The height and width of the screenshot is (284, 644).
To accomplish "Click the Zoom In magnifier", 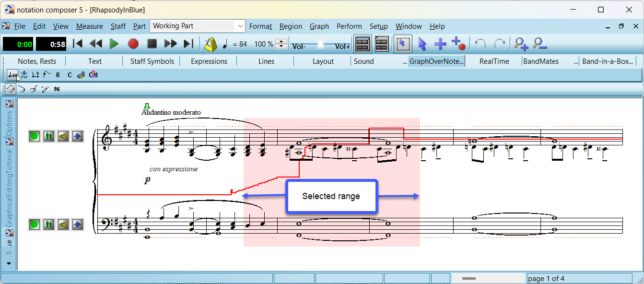I will click(521, 44).
